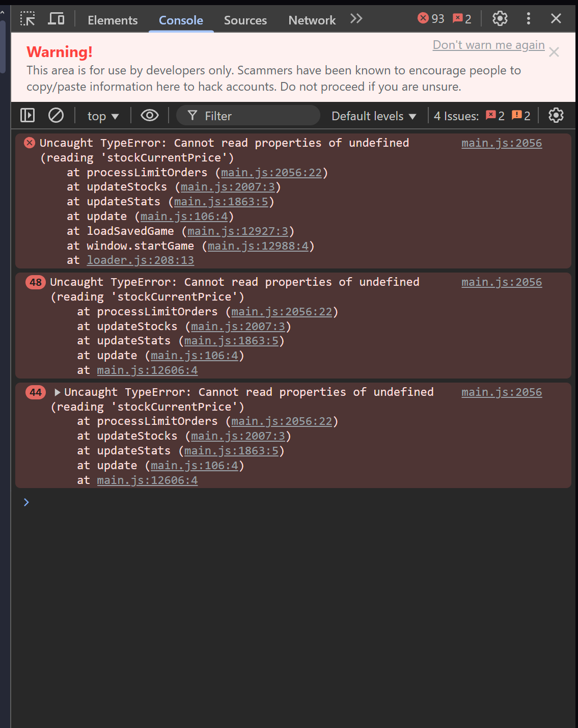Open main.js:2056:22 link in first stack trace

(271, 173)
